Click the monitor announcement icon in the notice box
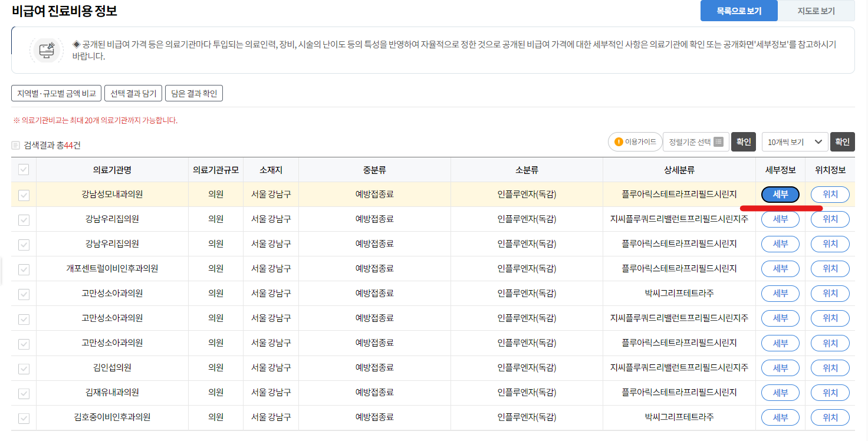The width and height of the screenshot is (868, 441). pos(47,50)
